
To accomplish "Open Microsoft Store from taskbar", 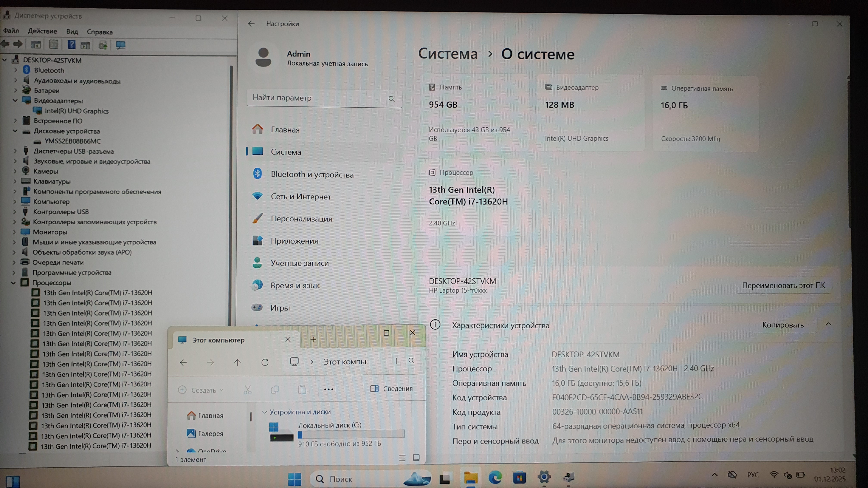I will click(x=519, y=477).
